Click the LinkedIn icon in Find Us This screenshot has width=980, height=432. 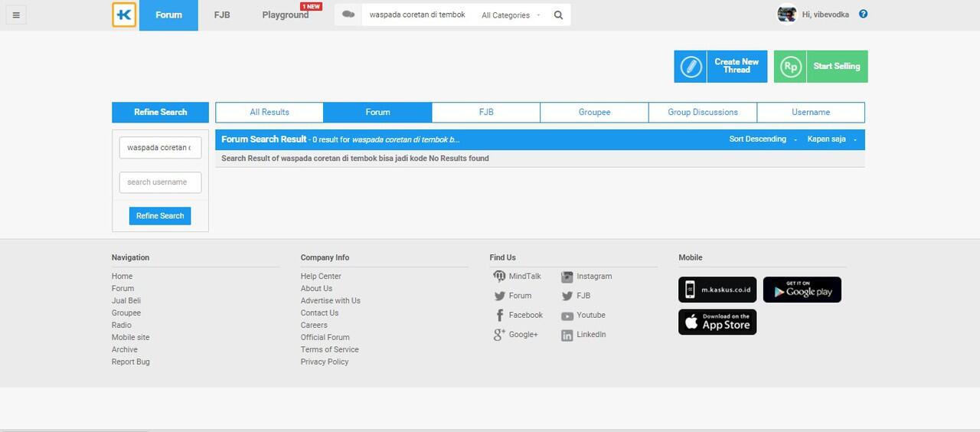[x=567, y=335]
